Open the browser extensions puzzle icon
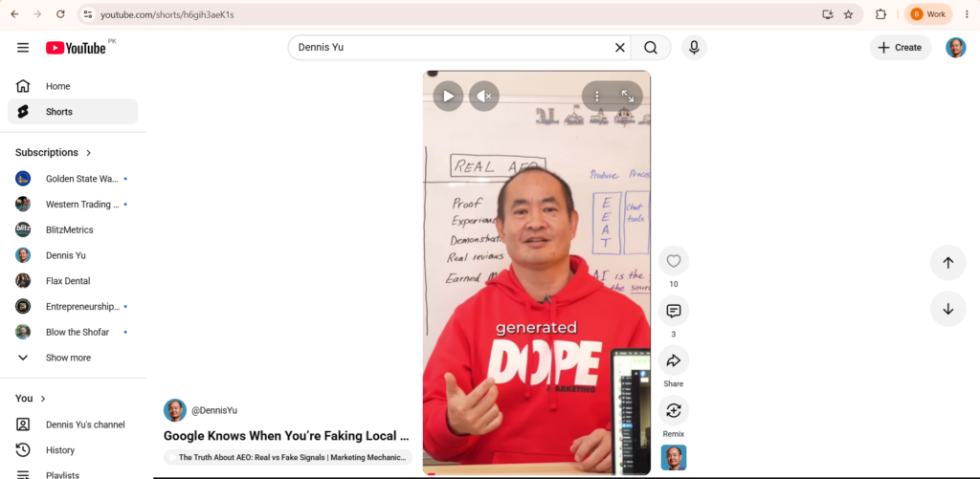This screenshot has height=479, width=980. pos(880,14)
